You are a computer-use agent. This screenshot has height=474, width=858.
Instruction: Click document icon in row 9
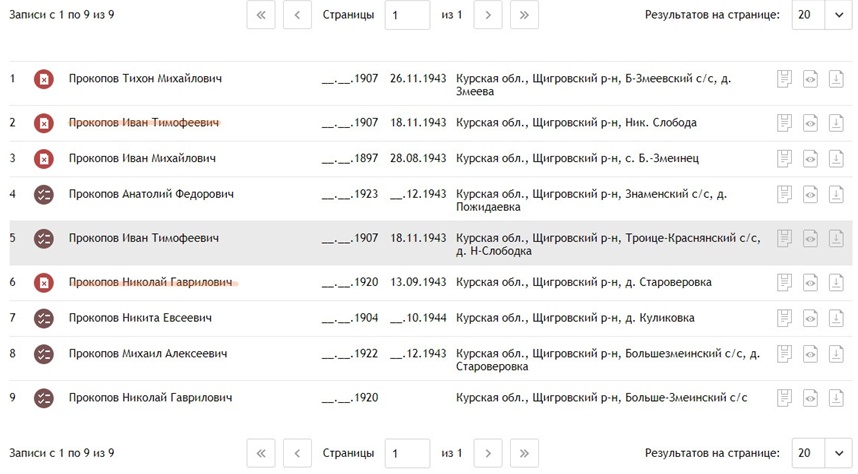[x=784, y=398]
